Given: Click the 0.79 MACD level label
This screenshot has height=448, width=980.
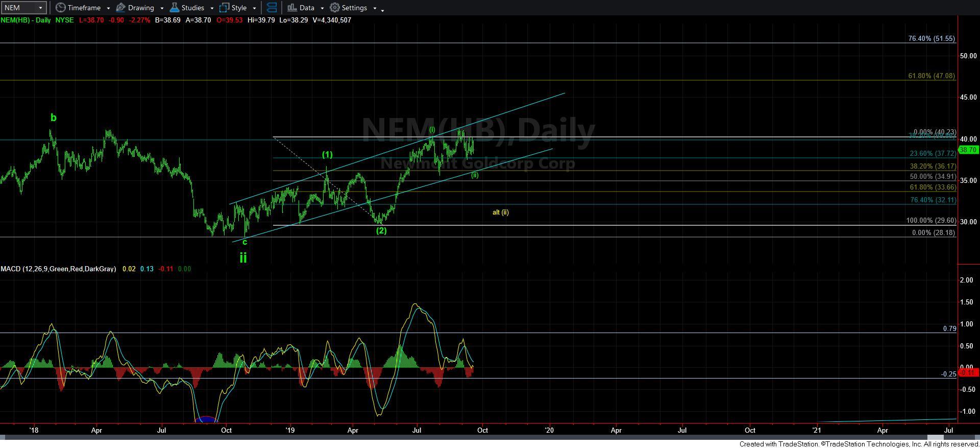Looking at the screenshot, I should 949,328.
